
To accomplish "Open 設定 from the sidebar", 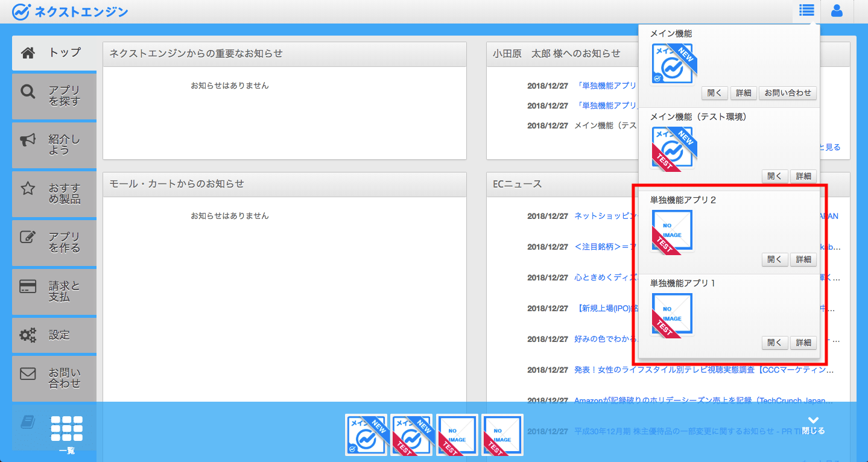I will coord(54,335).
